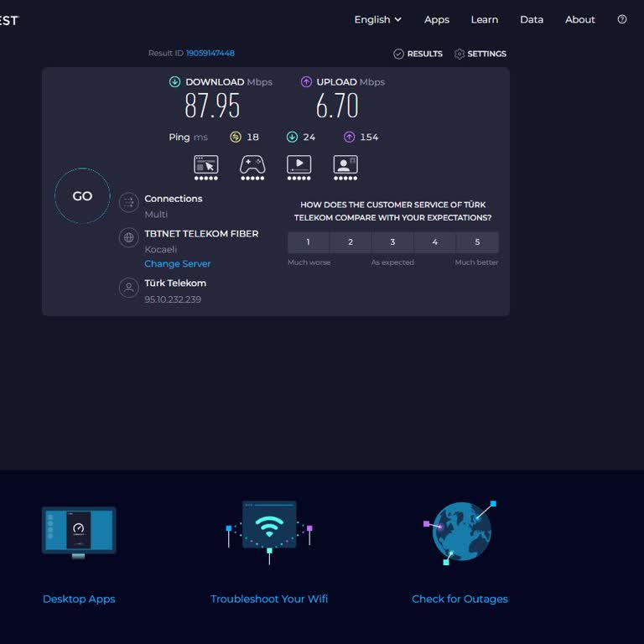644x644 pixels.
Task: Click the video chat performance icon
Action: click(345, 168)
